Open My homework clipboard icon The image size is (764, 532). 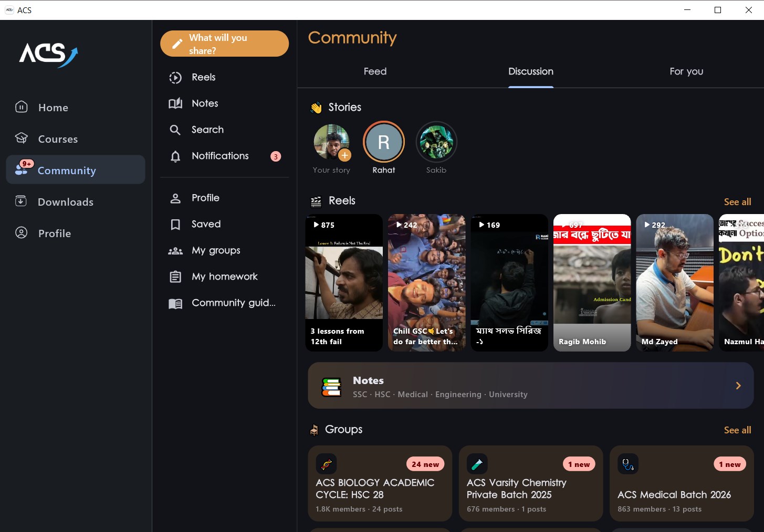(175, 276)
